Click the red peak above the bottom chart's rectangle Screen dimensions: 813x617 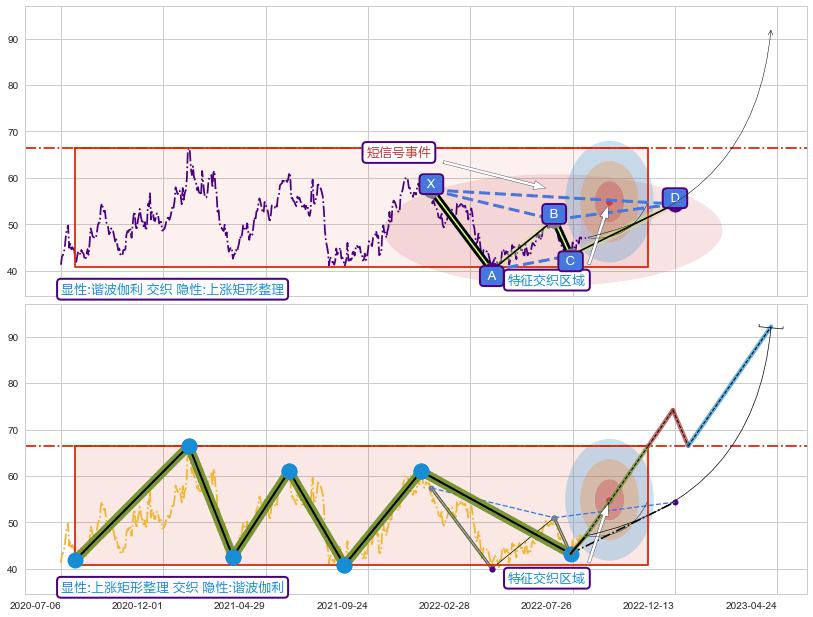(x=673, y=409)
